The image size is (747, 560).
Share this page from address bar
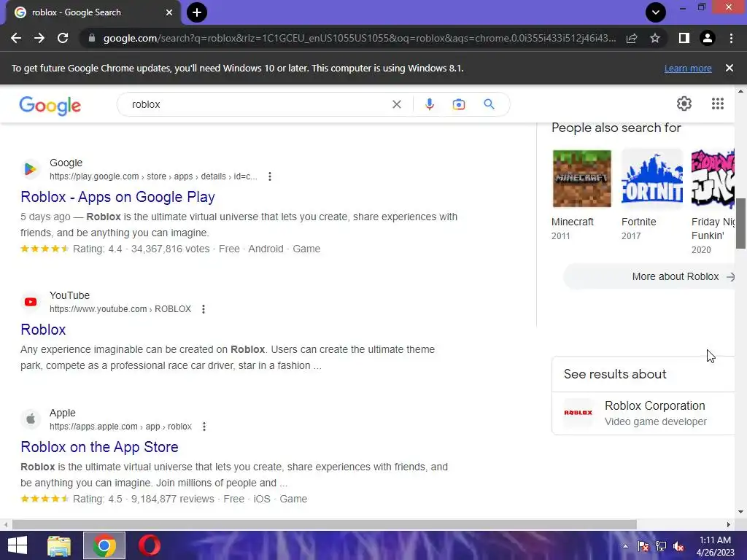[632, 38]
